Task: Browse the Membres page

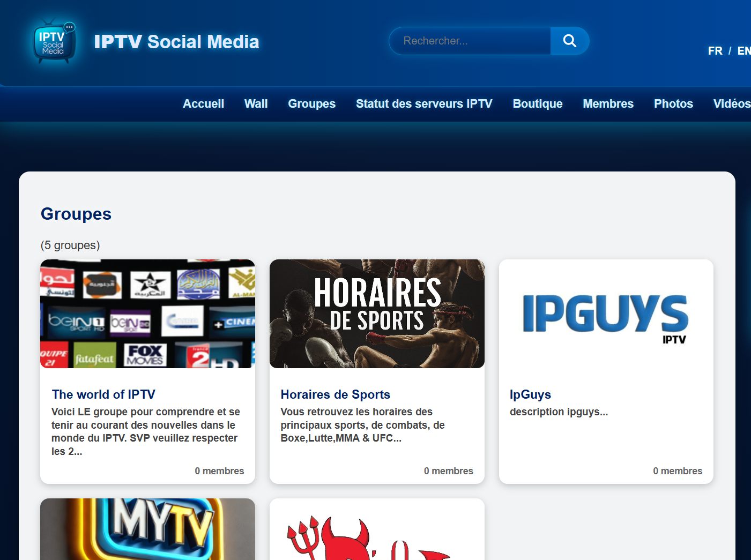Action: pyautogui.click(x=608, y=104)
